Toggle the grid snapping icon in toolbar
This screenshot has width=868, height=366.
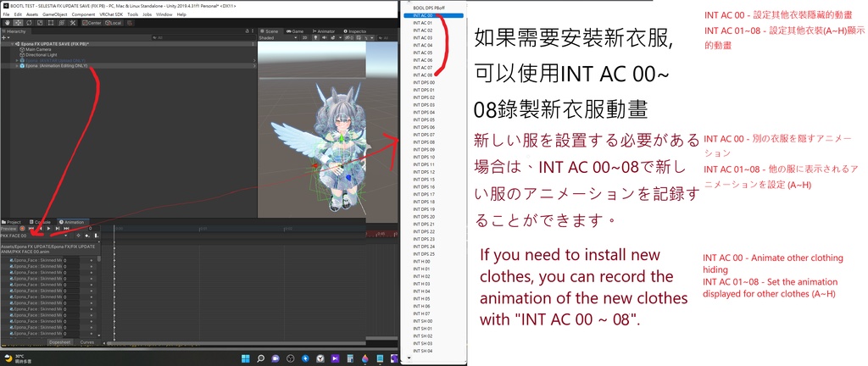point(130,23)
